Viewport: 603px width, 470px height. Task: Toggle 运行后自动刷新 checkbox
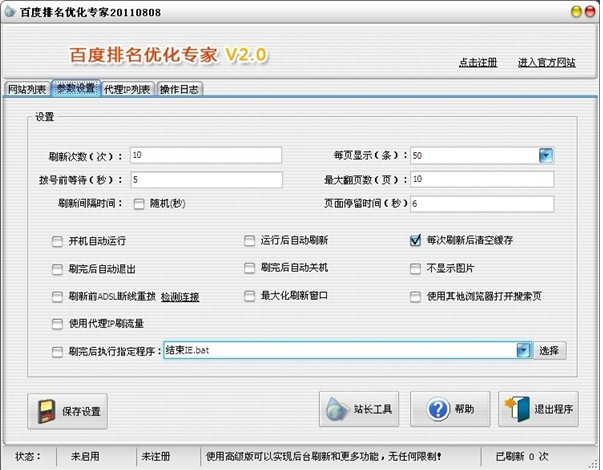[250, 241]
